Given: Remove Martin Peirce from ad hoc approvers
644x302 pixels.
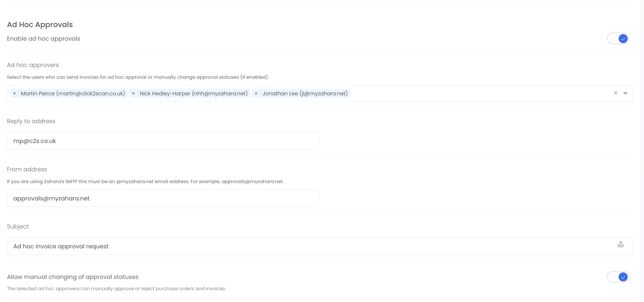Looking at the screenshot, I should (14, 93).
